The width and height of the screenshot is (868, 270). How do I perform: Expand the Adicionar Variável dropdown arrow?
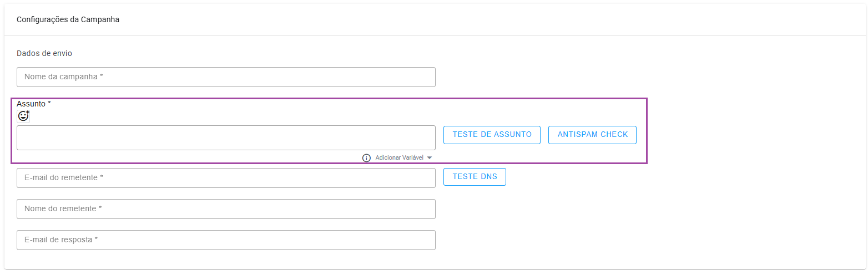pyautogui.click(x=430, y=158)
